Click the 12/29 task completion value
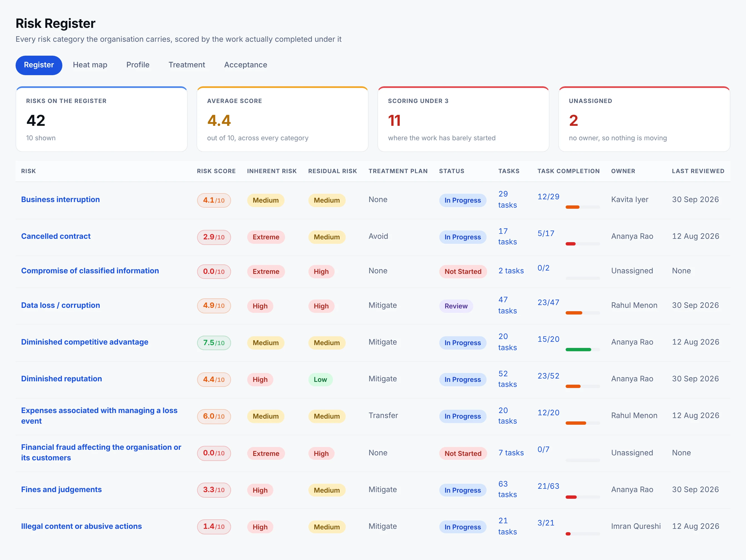 pos(548,197)
